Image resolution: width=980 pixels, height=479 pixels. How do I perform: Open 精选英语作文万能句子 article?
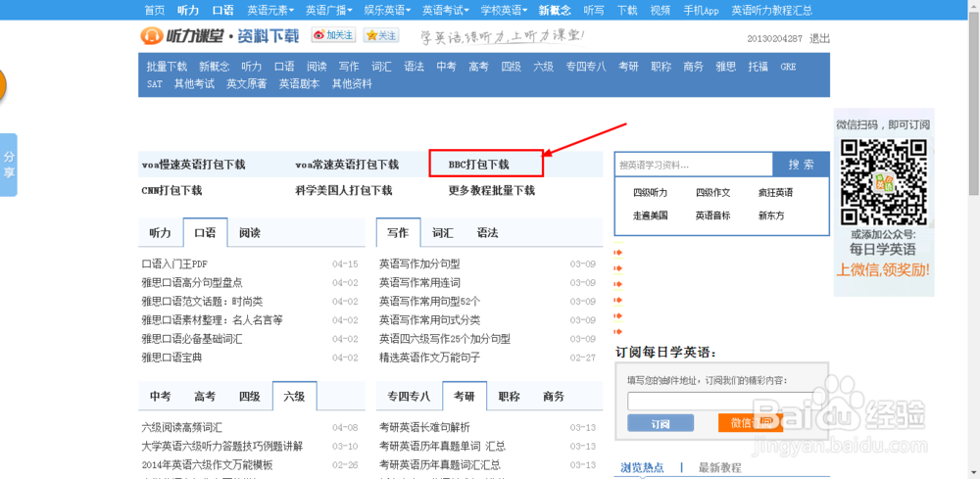[430, 358]
